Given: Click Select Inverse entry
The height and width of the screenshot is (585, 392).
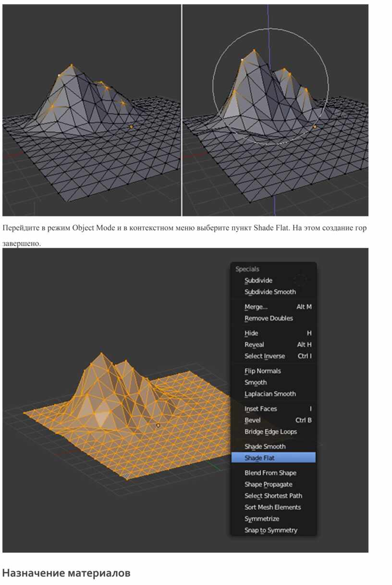Looking at the screenshot, I should click(x=273, y=357).
